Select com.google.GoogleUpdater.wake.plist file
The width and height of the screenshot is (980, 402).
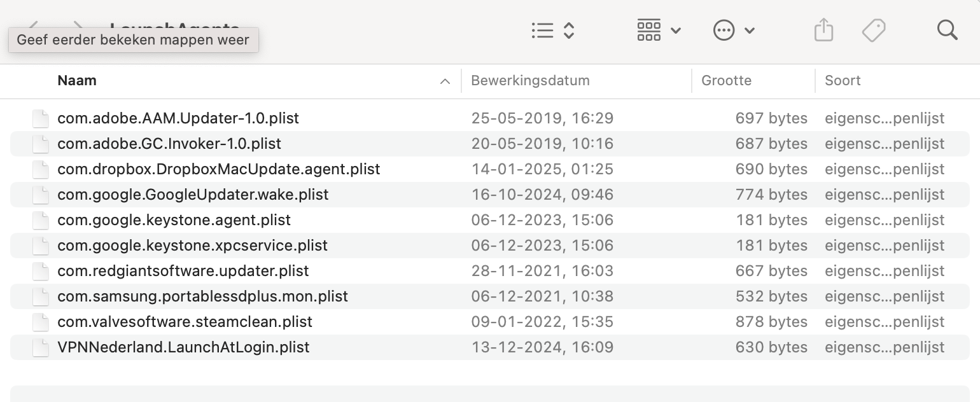click(193, 195)
